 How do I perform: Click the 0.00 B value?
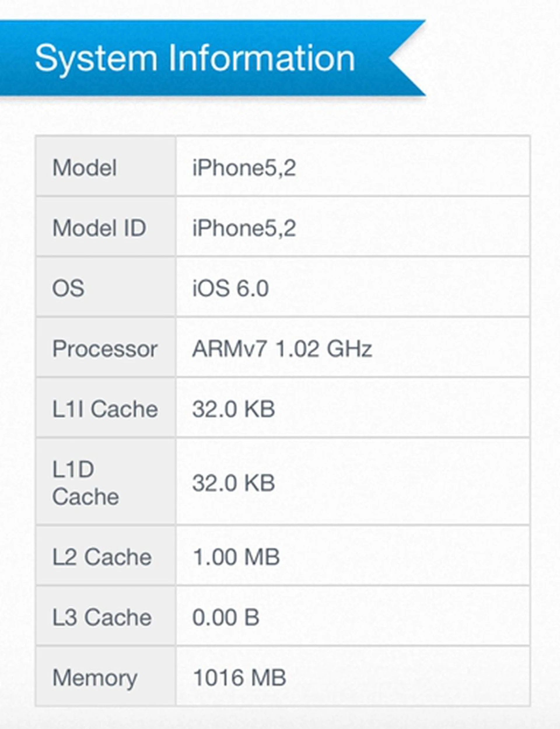tap(226, 617)
